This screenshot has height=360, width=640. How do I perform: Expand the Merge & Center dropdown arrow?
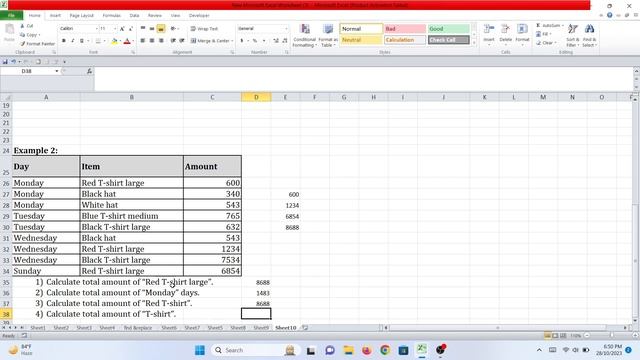coord(232,41)
